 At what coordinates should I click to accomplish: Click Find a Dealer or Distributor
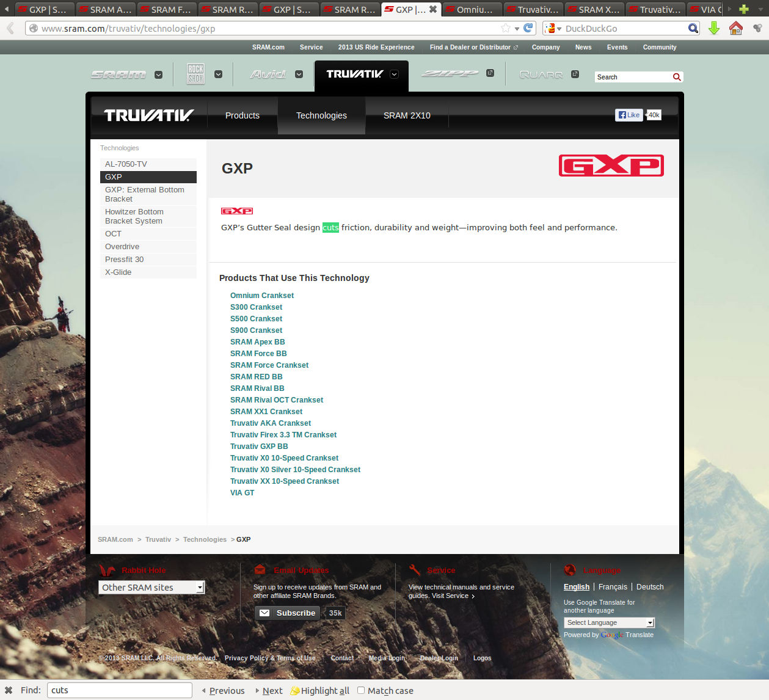pyautogui.click(x=473, y=47)
